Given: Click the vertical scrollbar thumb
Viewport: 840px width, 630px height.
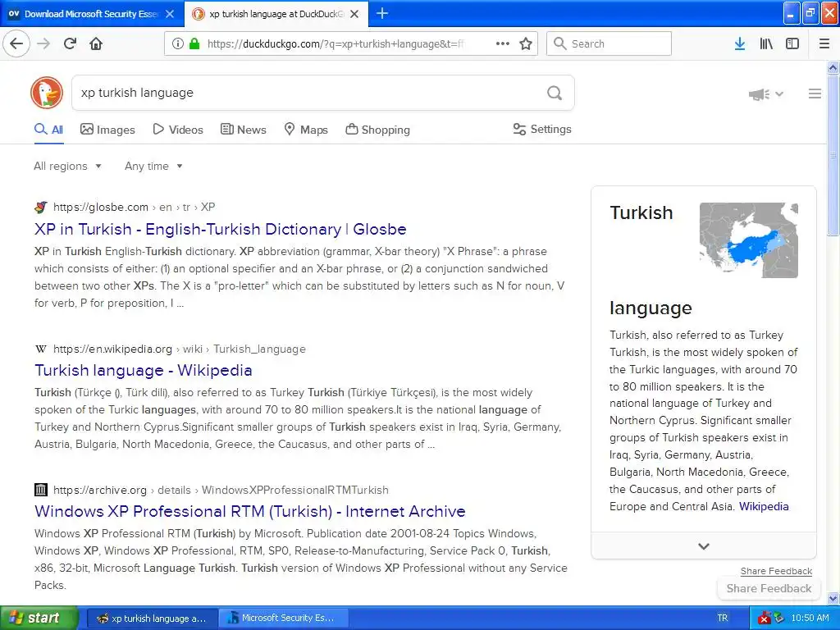Looking at the screenshot, I should coord(833,155).
